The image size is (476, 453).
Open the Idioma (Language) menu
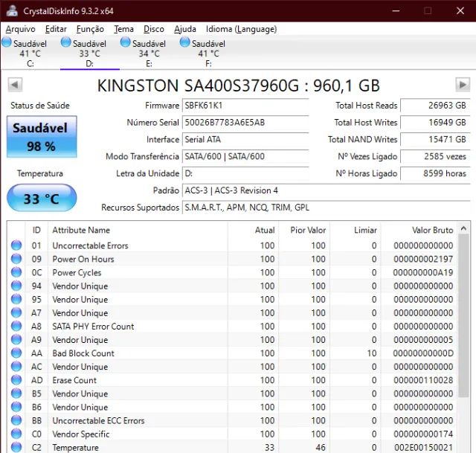tap(241, 29)
